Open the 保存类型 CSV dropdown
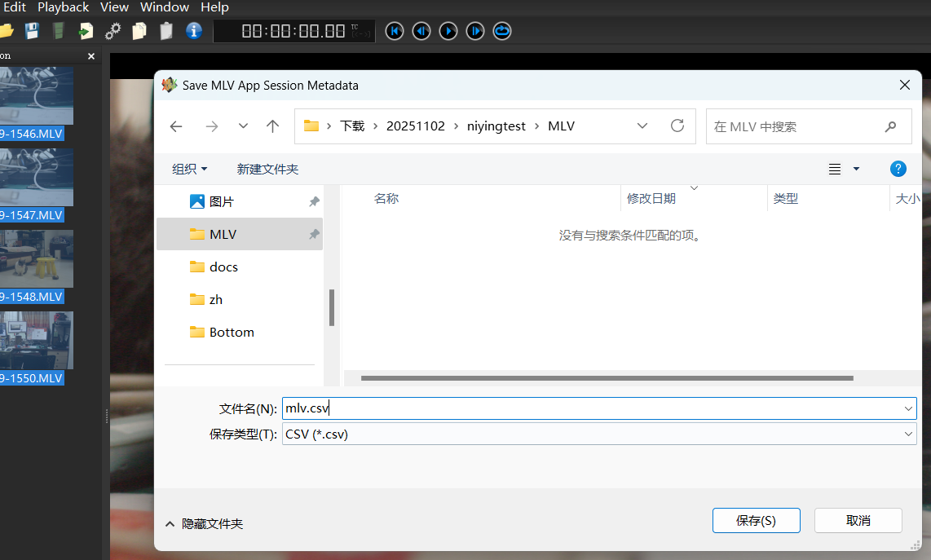931x560 pixels. [x=599, y=434]
